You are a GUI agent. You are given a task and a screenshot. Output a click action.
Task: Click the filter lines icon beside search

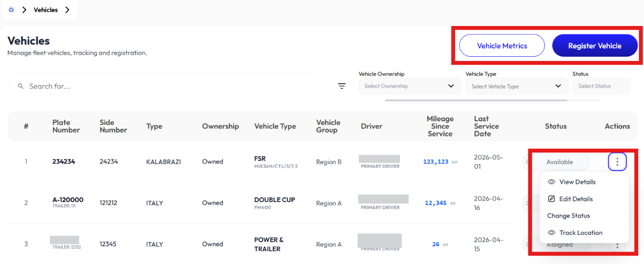coord(342,86)
